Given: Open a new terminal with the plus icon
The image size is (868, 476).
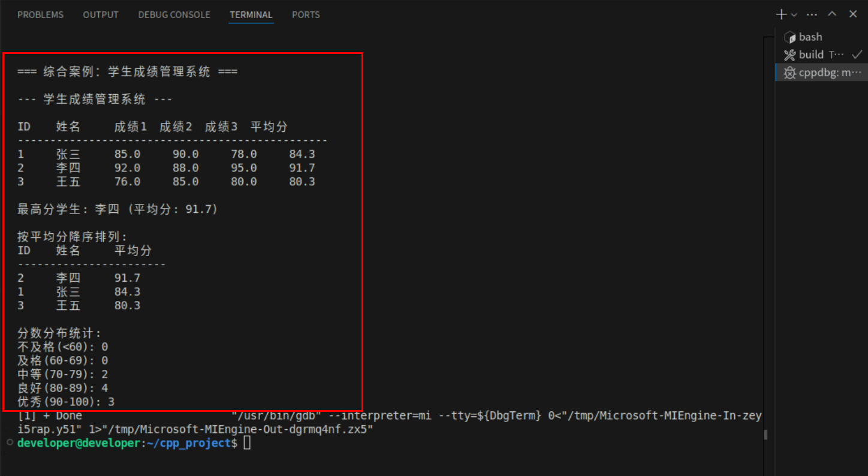Looking at the screenshot, I should pyautogui.click(x=781, y=14).
